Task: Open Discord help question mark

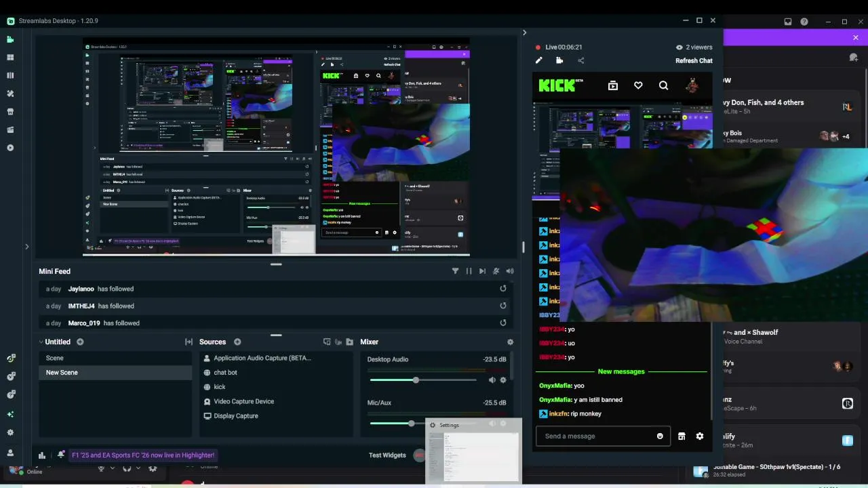Action: click(x=804, y=22)
